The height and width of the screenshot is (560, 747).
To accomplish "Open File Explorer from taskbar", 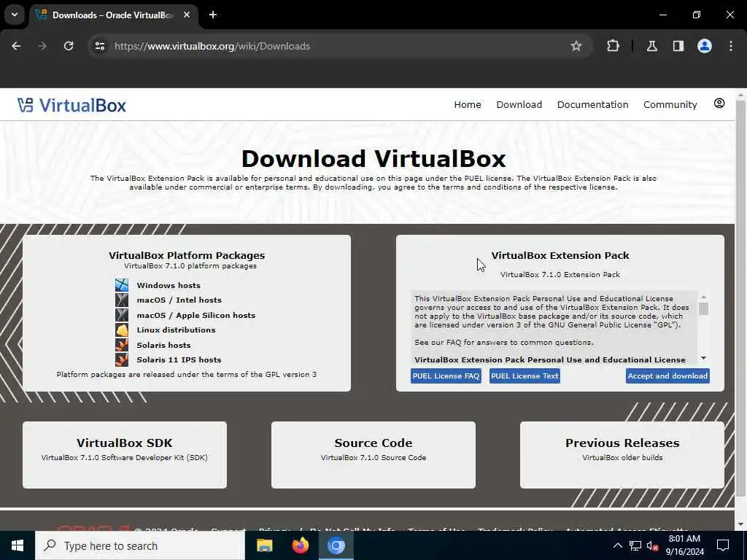I will coord(264,545).
